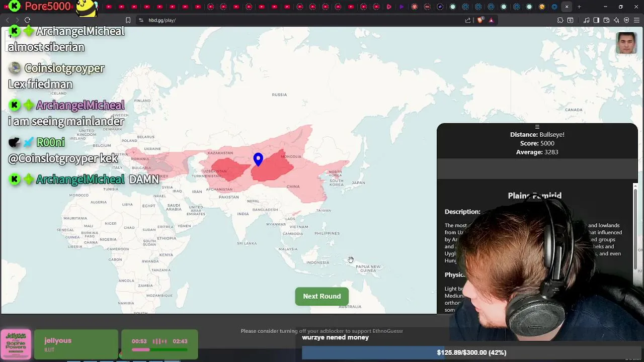Share the page via the share icon
The height and width of the screenshot is (362, 644).
(x=468, y=20)
